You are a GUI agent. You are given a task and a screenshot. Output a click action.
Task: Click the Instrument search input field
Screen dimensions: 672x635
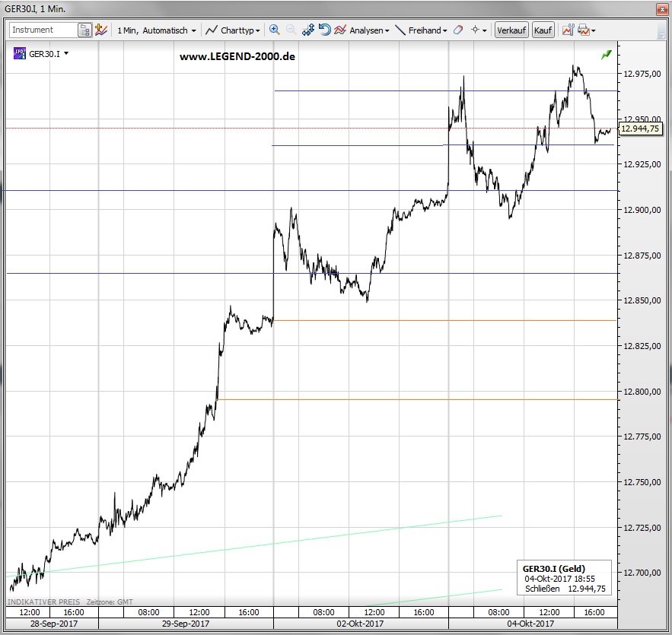coord(43,30)
